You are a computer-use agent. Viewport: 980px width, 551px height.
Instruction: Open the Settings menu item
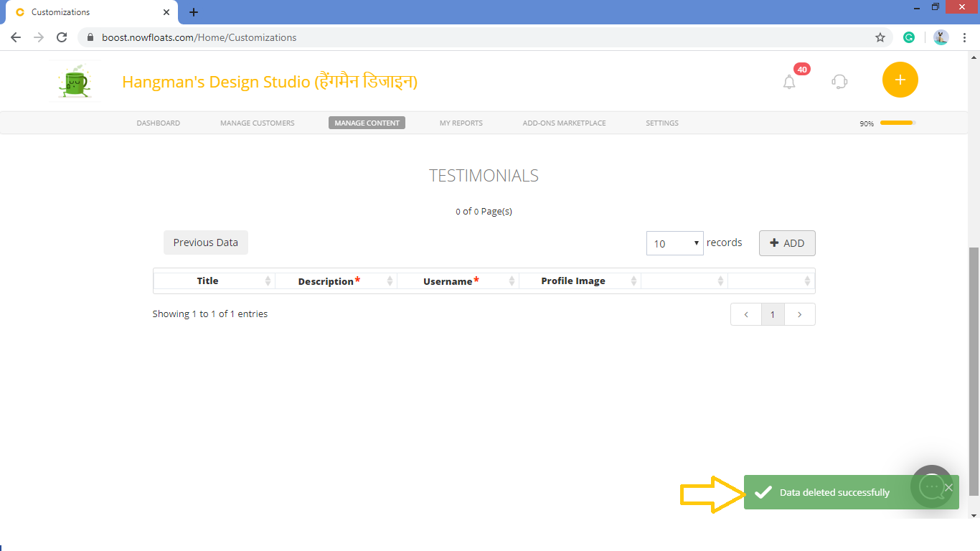point(662,123)
